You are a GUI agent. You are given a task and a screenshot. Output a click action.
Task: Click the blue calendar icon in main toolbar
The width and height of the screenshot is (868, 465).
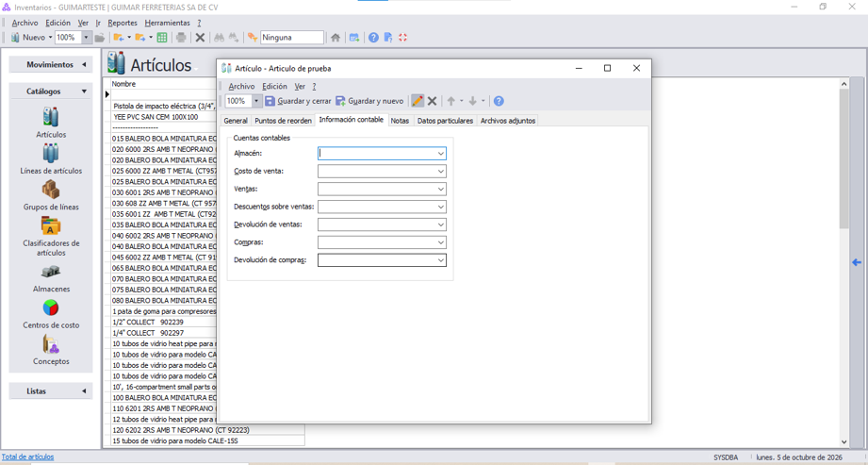pyautogui.click(x=354, y=38)
